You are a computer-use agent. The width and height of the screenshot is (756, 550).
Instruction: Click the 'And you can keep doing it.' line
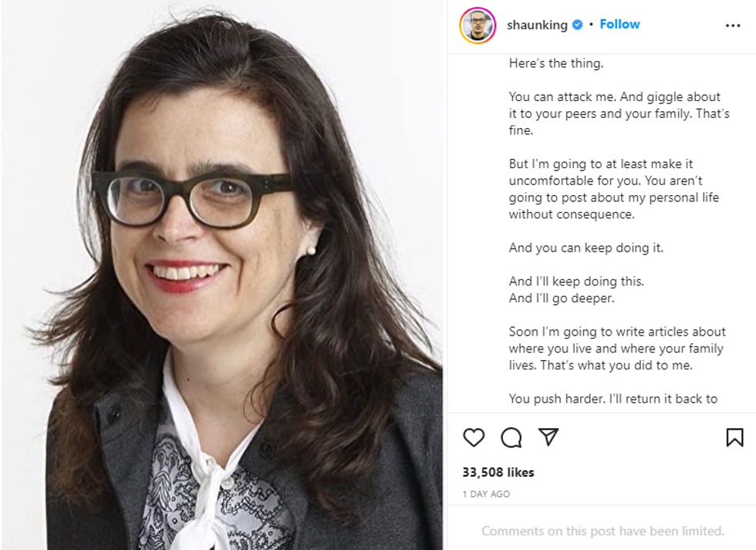coord(586,248)
